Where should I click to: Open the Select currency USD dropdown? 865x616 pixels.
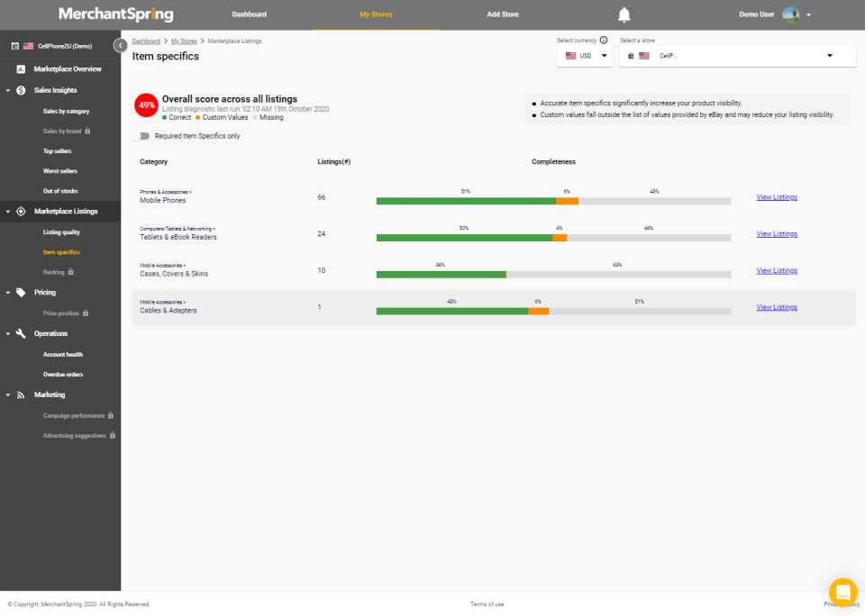(584, 55)
